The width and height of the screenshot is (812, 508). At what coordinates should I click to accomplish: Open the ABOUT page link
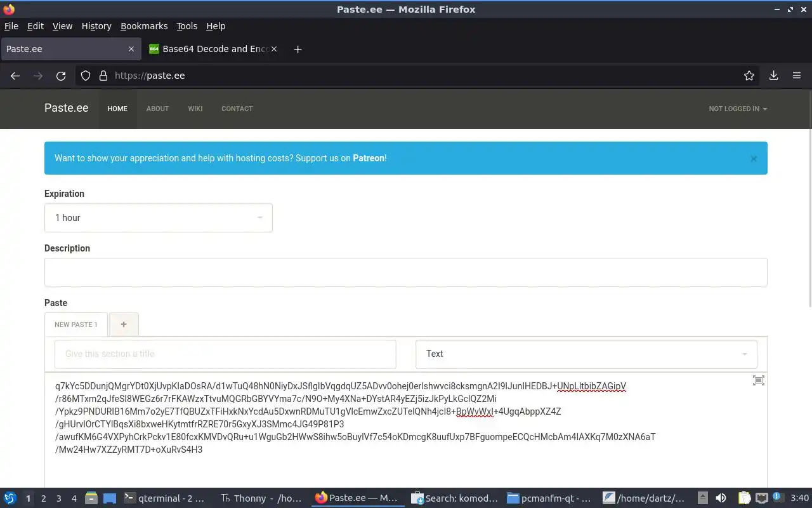[157, 109]
